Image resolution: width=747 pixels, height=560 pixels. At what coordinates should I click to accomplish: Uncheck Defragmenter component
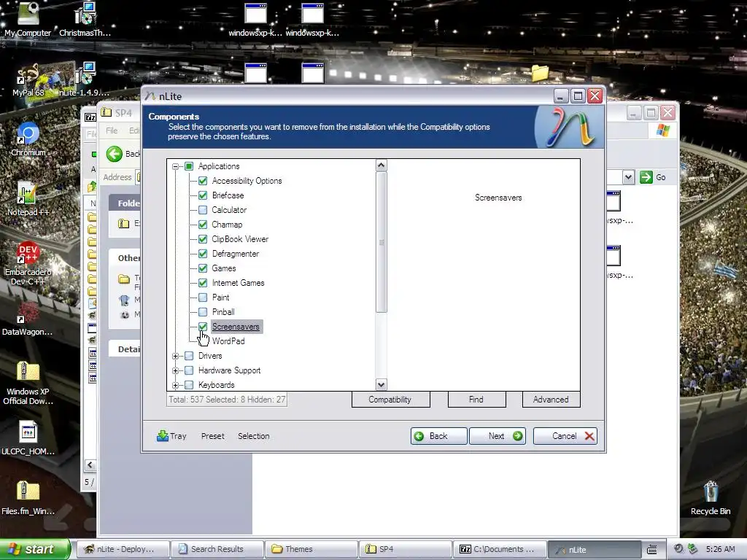point(203,254)
